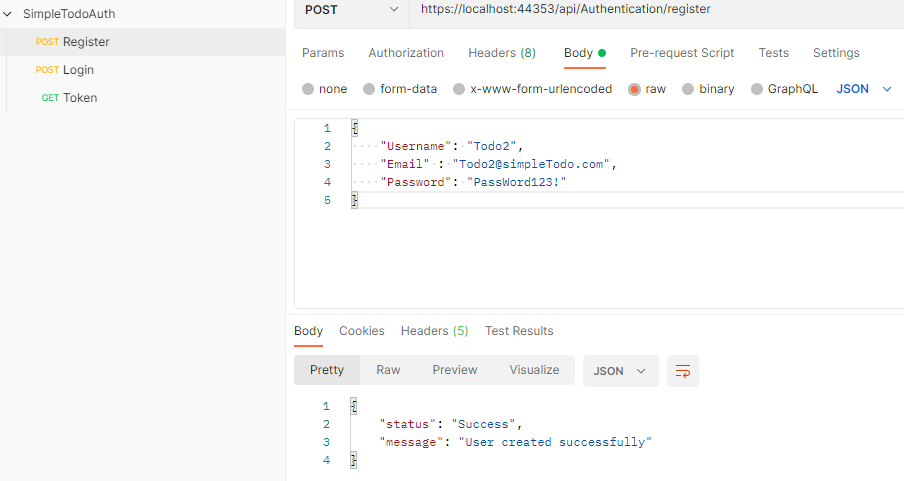Click the request URL field
The image size is (904, 481).
pyautogui.click(x=657, y=9)
